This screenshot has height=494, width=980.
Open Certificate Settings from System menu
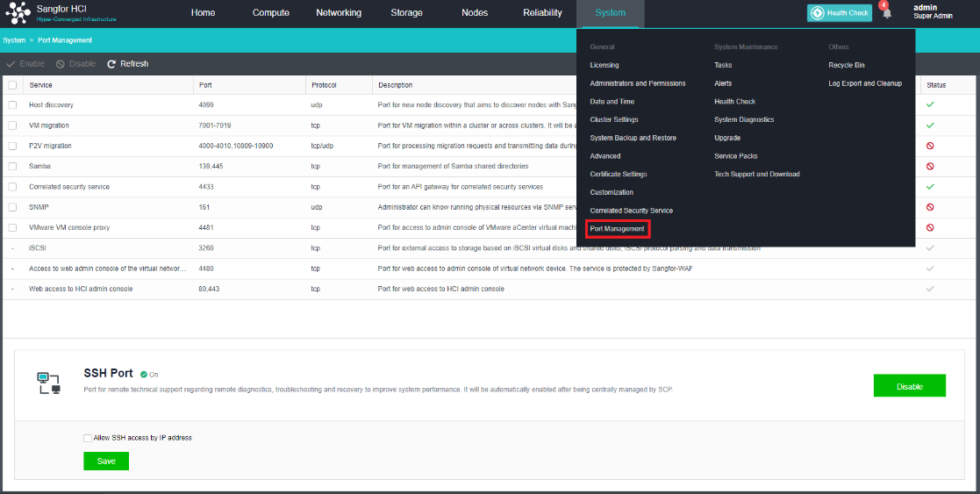click(x=618, y=175)
